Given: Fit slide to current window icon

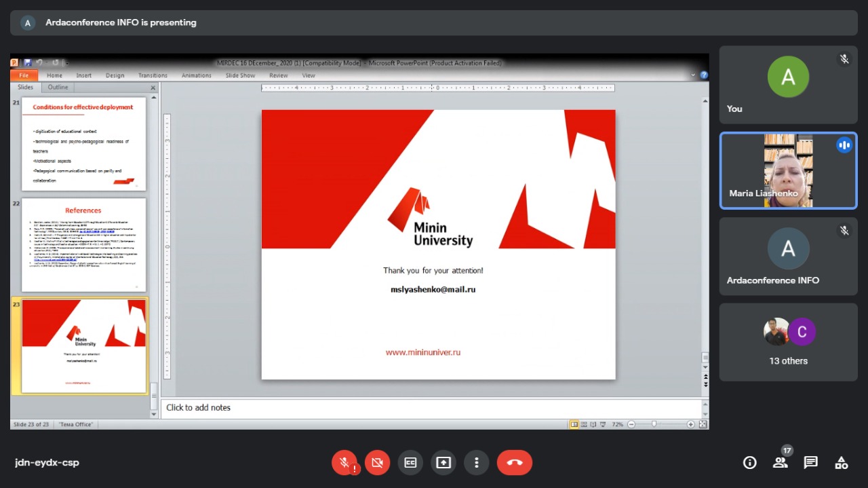Looking at the screenshot, I should click(703, 424).
